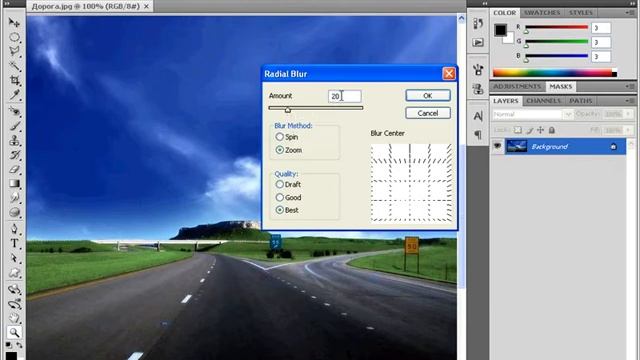Click the lock transparent pixels icon

(518, 130)
